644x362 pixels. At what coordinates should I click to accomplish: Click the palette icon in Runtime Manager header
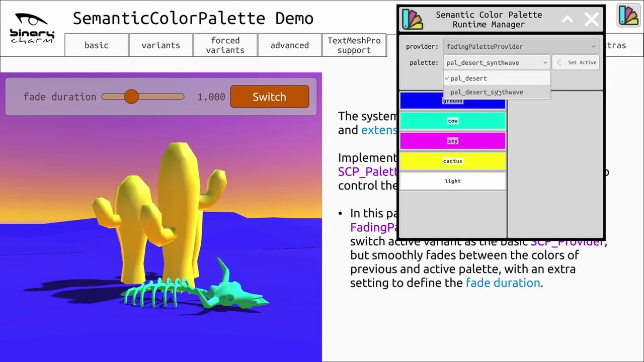tap(412, 20)
